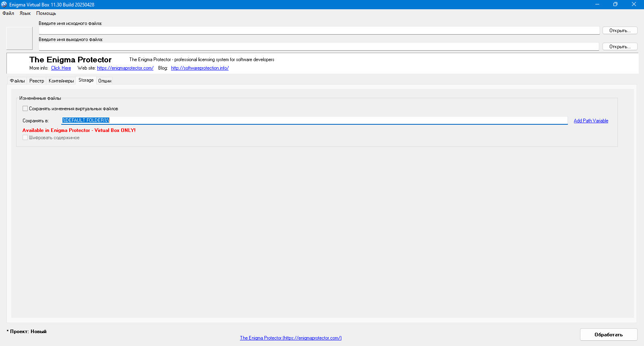Click the Обработать button
This screenshot has height=346, width=644.
609,335
